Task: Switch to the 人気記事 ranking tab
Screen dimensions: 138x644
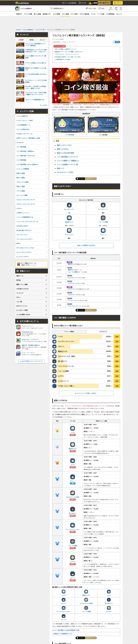Action: (x=21, y=40)
